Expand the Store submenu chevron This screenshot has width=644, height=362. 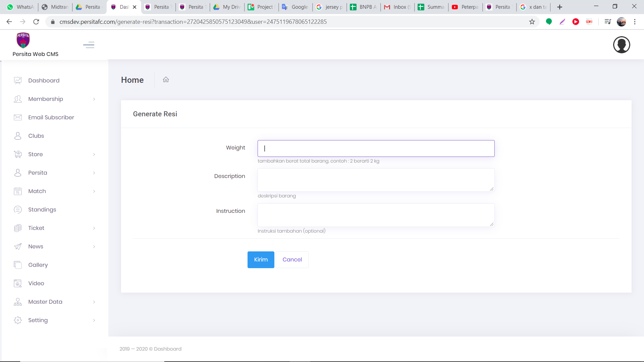pos(94,155)
